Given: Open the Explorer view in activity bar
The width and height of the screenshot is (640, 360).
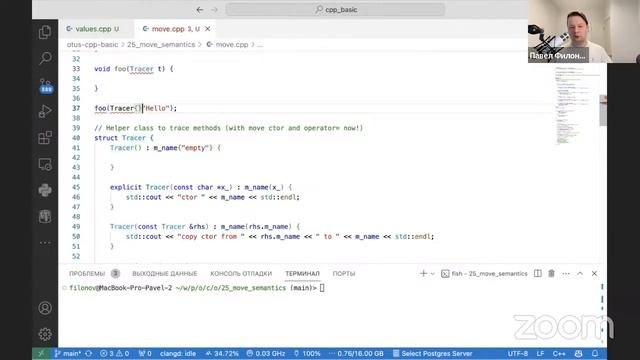Looking at the screenshot, I should (x=45, y=32).
